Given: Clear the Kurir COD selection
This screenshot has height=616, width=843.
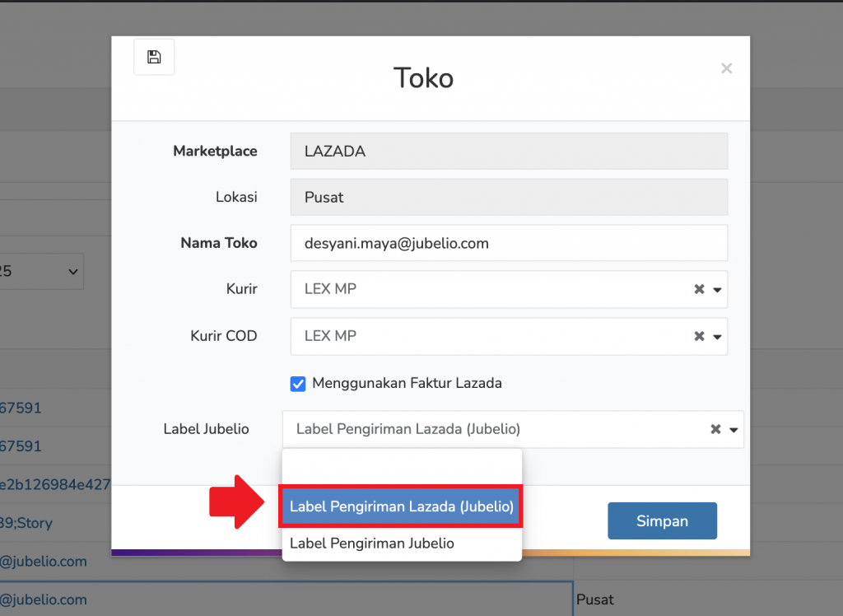Looking at the screenshot, I should coord(699,336).
